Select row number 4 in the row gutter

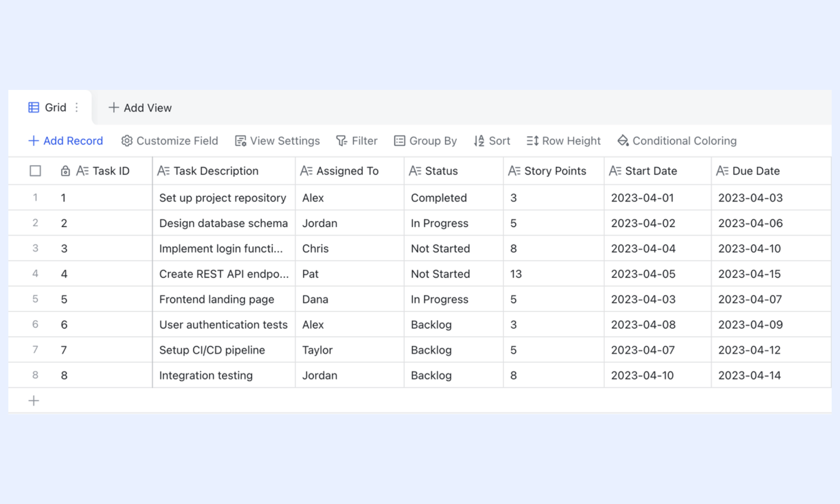click(x=35, y=274)
